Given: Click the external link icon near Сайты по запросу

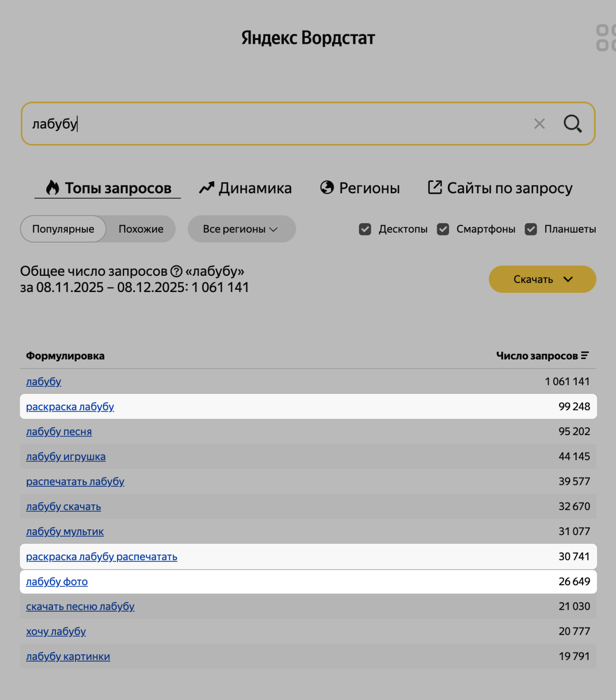Looking at the screenshot, I should 434,187.
